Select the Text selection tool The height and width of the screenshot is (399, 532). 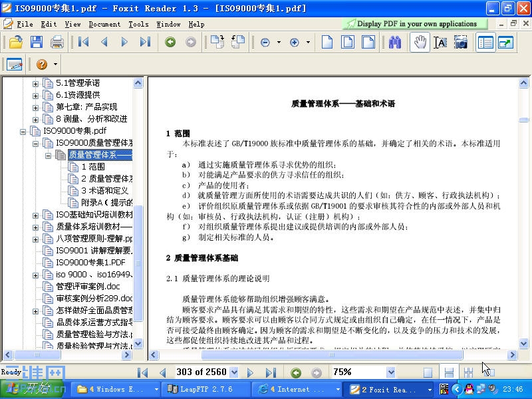click(x=440, y=43)
